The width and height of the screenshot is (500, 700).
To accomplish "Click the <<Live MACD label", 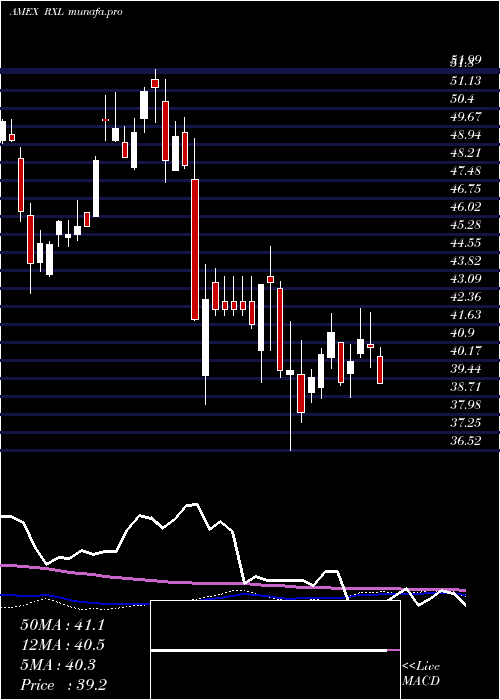I will click(x=421, y=674).
